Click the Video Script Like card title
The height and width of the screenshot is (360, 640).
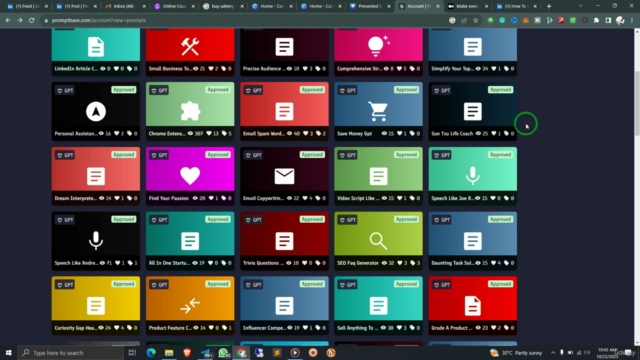358,198
